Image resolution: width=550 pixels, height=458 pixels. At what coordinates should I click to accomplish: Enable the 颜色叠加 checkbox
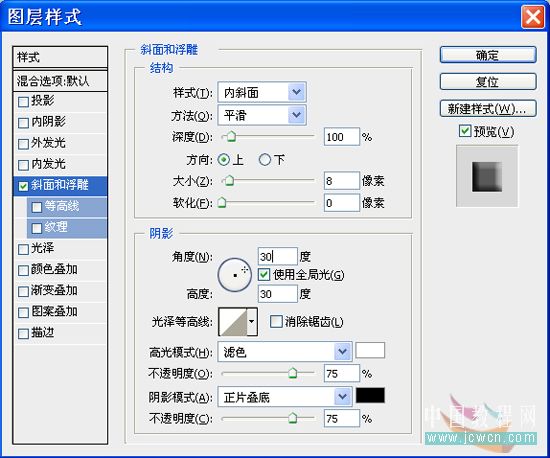pyautogui.click(x=24, y=270)
